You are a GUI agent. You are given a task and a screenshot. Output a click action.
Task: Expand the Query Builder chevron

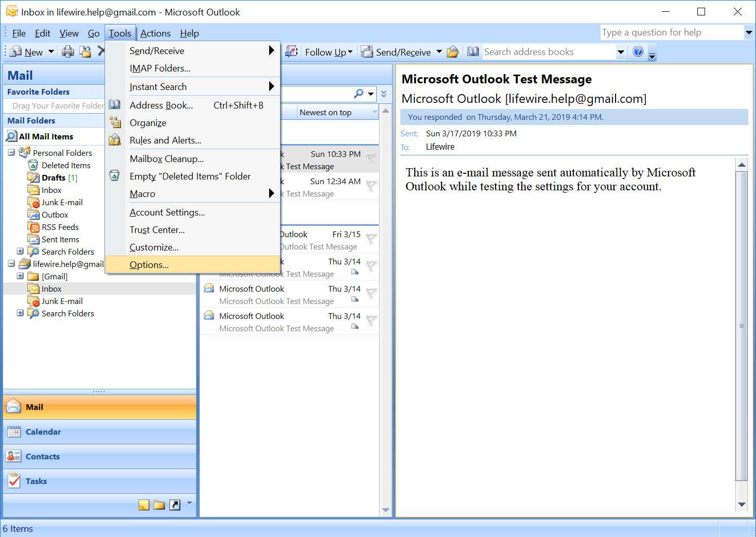pos(383,94)
